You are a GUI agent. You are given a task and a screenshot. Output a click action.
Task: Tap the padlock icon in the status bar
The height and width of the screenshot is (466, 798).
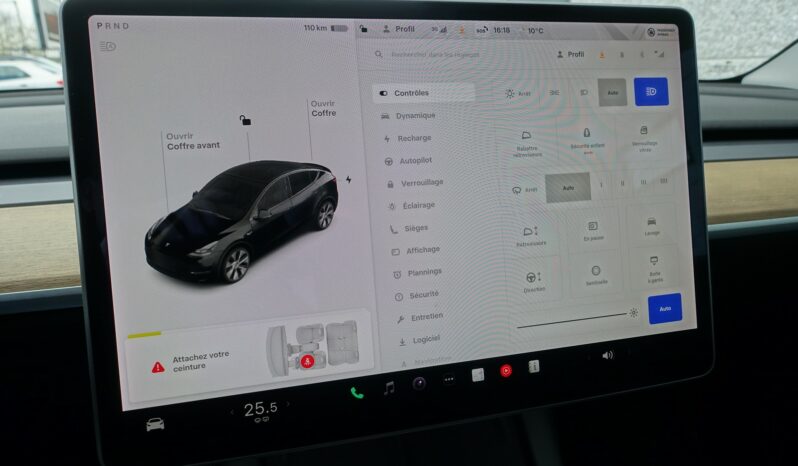pyautogui.click(x=363, y=28)
